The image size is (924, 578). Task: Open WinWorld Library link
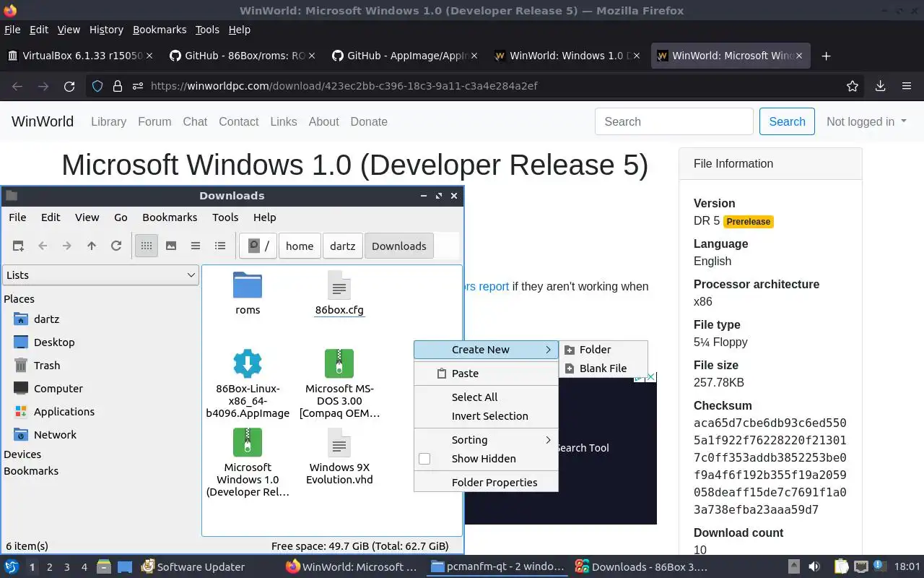pos(108,121)
